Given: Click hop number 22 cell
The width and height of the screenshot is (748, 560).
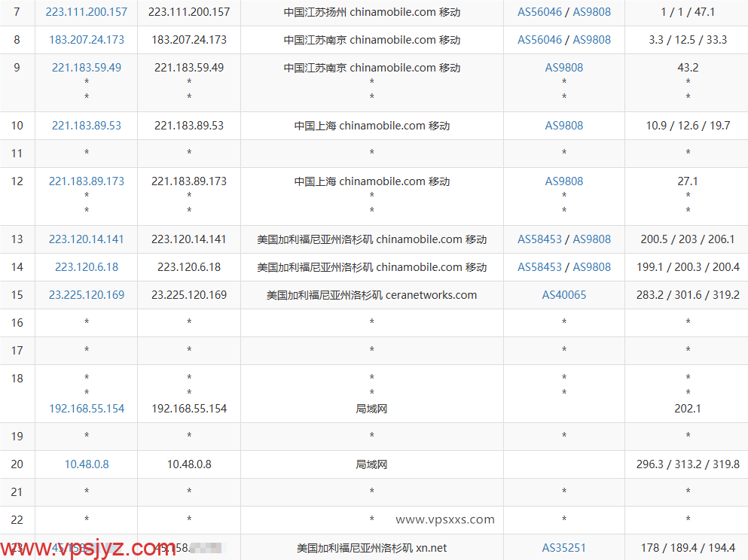Looking at the screenshot, I should [17, 520].
